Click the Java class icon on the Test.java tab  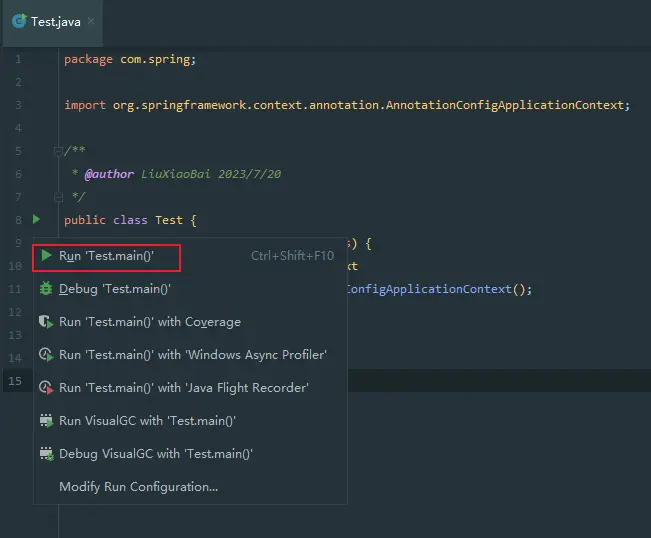[x=19, y=21]
